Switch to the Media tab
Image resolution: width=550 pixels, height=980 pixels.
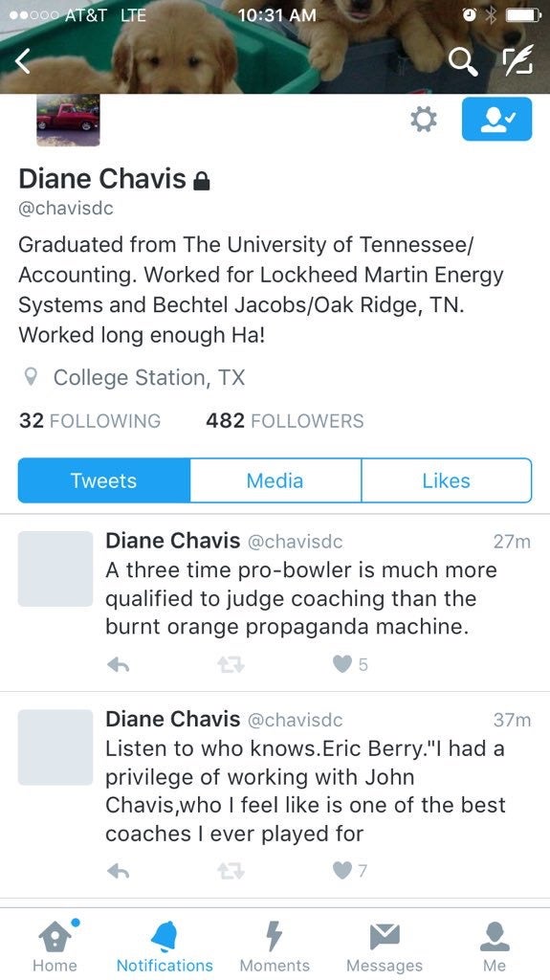[x=275, y=480]
